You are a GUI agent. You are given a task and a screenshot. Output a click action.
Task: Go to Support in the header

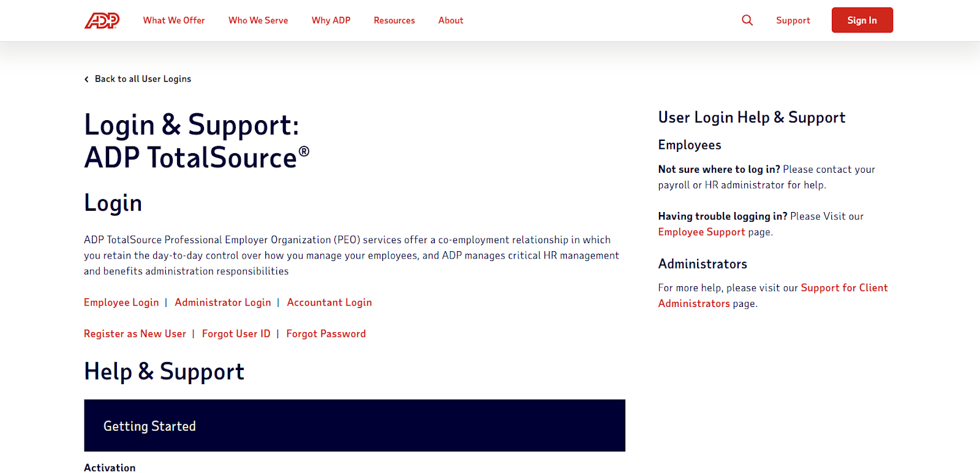pyautogui.click(x=793, y=20)
